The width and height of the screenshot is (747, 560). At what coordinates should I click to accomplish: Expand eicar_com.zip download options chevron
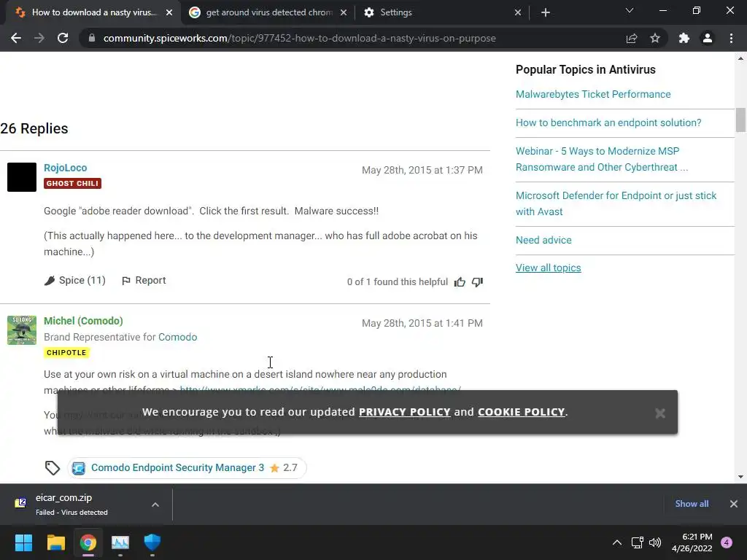(x=155, y=505)
